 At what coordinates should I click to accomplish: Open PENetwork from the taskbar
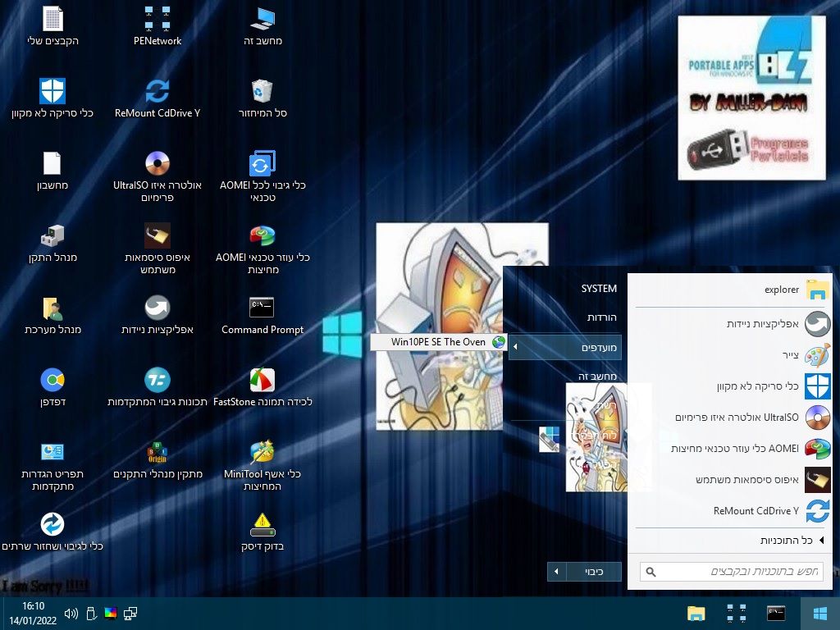[736, 614]
